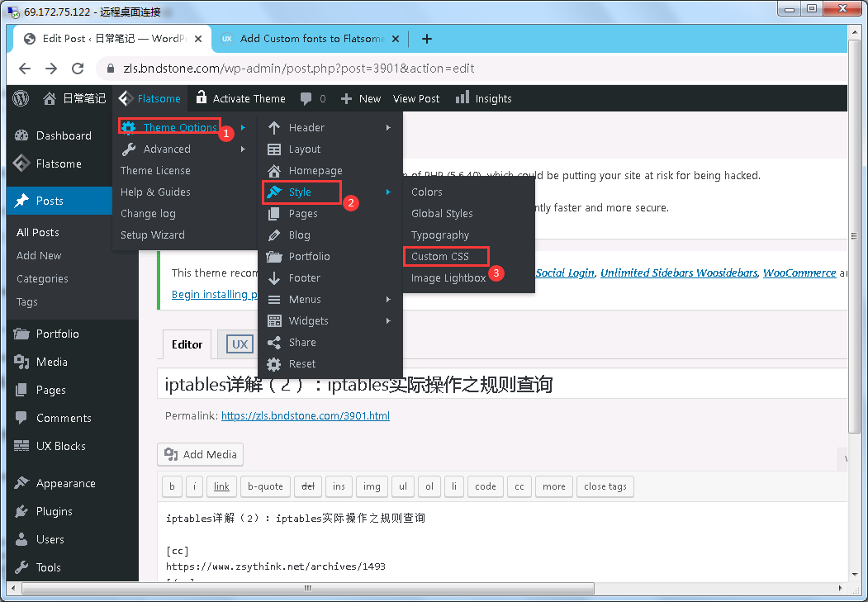Click the wrench icon beside Advanced
Screen dimensions: 868x602
click(129, 149)
